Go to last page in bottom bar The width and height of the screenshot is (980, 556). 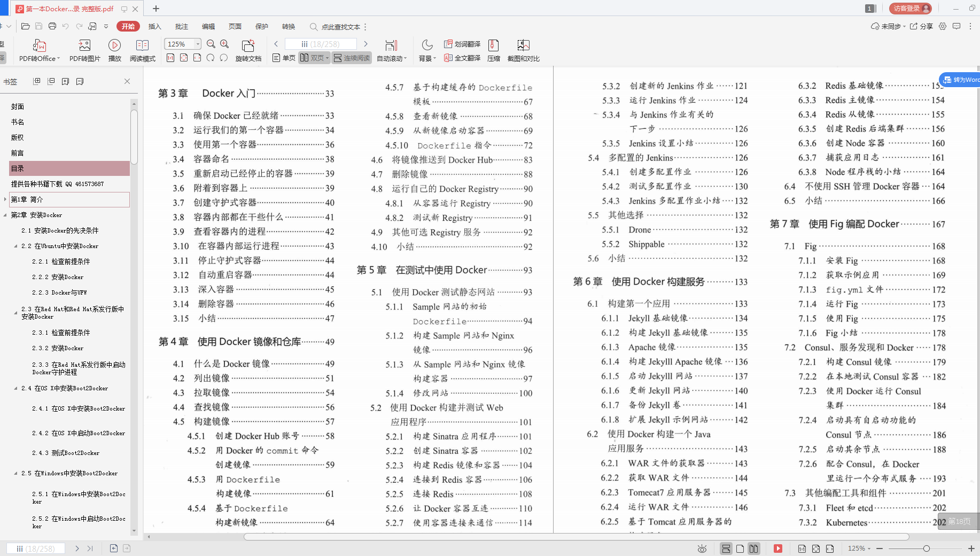pyautogui.click(x=90, y=548)
